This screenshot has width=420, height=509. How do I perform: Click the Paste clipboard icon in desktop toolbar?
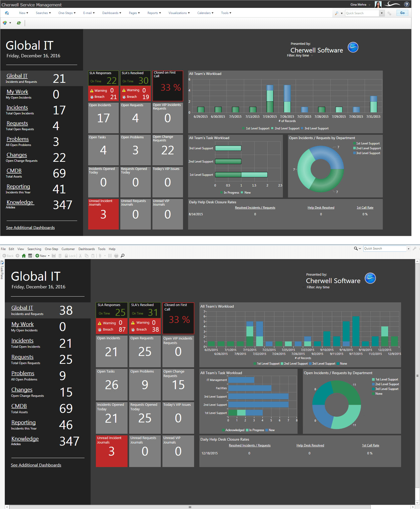tap(93, 256)
